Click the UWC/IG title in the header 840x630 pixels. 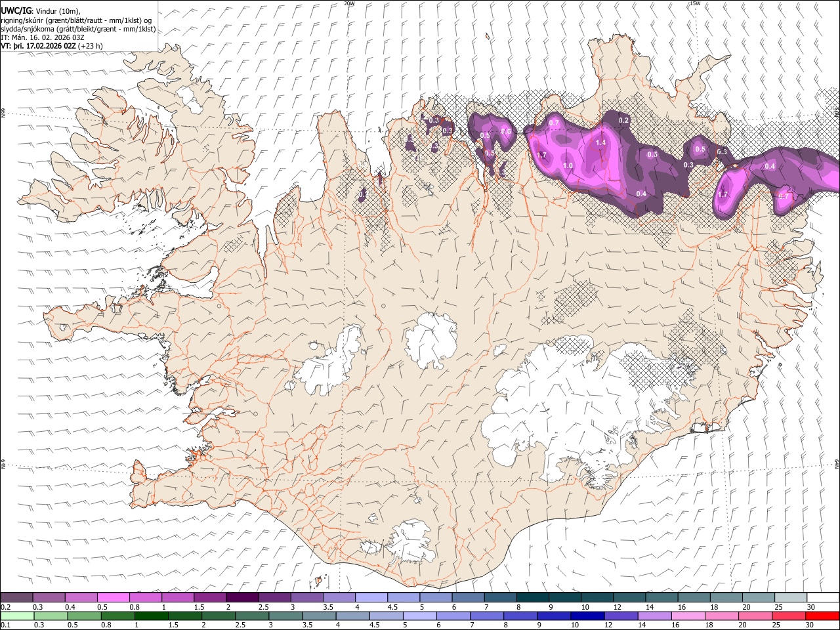16,10
